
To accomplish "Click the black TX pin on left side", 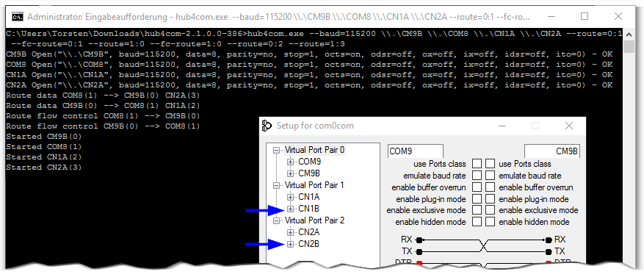I will click(419, 251).
